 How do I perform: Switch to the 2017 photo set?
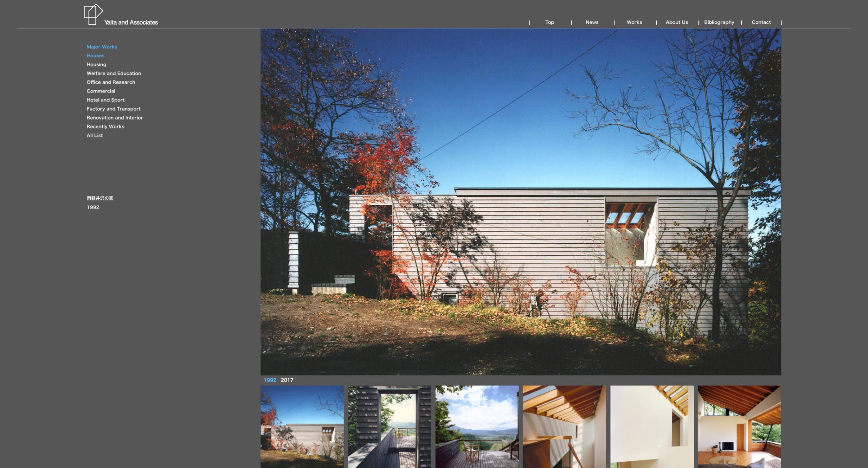[x=287, y=380]
